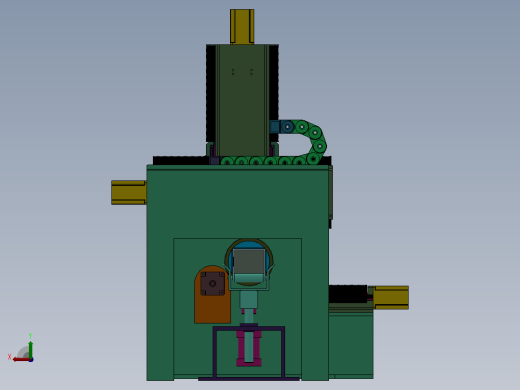Select the teal cylinder below gray block
This screenshot has width=520, height=390.
pos(249,299)
